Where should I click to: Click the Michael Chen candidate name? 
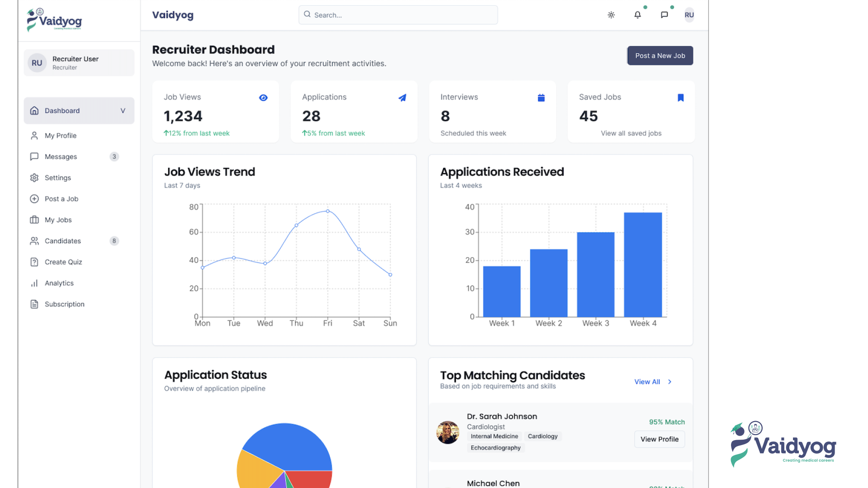coord(493,483)
